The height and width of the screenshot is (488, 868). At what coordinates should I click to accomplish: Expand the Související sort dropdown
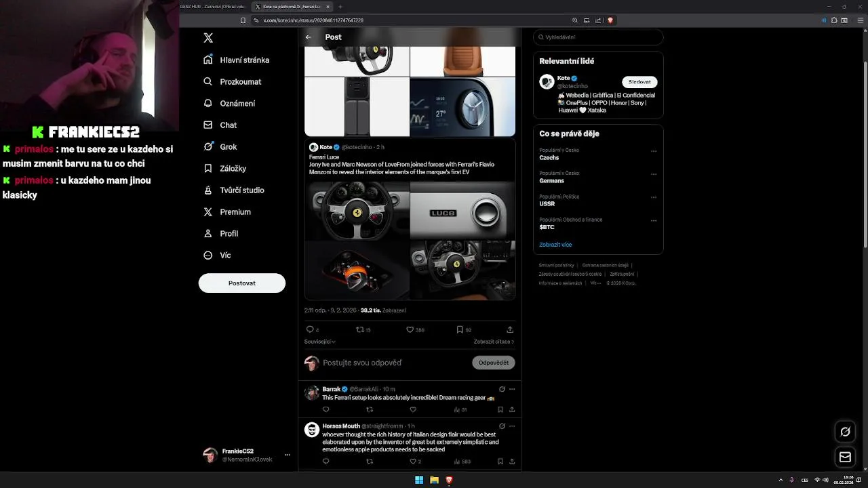320,342
